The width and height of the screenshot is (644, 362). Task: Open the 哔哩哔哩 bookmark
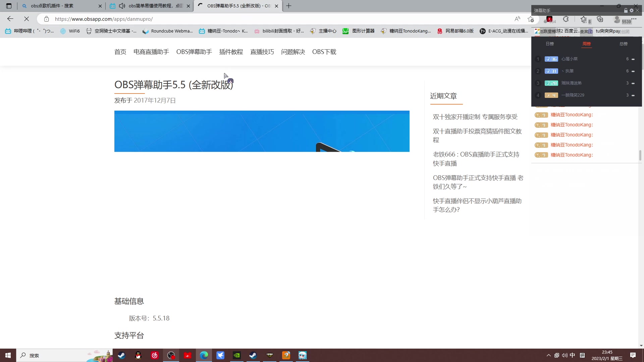(x=30, y=31)
